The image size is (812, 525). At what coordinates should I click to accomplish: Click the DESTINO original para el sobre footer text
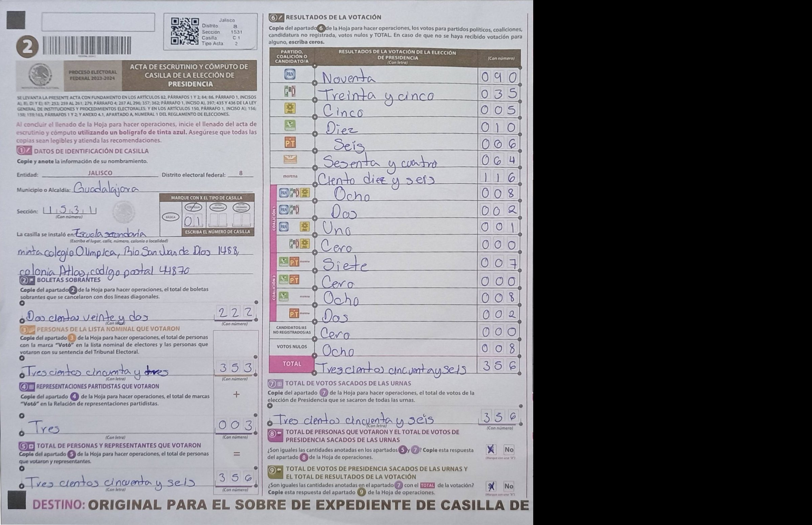[280, 505]
